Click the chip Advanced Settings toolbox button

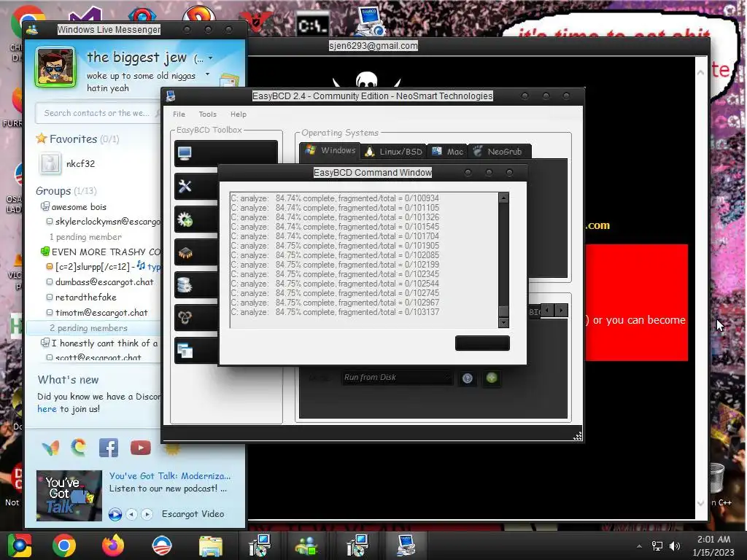point(196,252)
